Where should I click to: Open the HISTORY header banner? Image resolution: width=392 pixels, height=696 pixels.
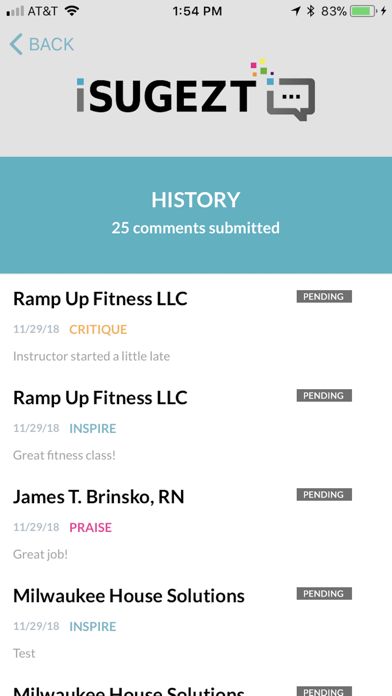point(196,215)
